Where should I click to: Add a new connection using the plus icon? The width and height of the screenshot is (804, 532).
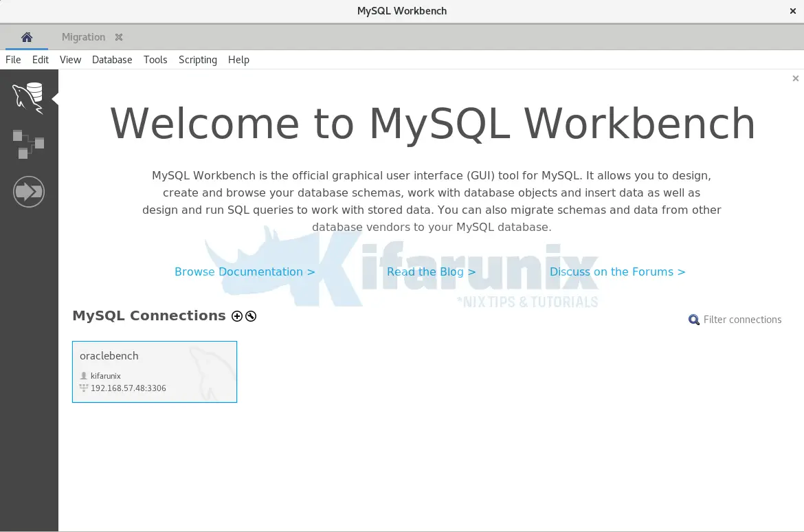point(237,316)
